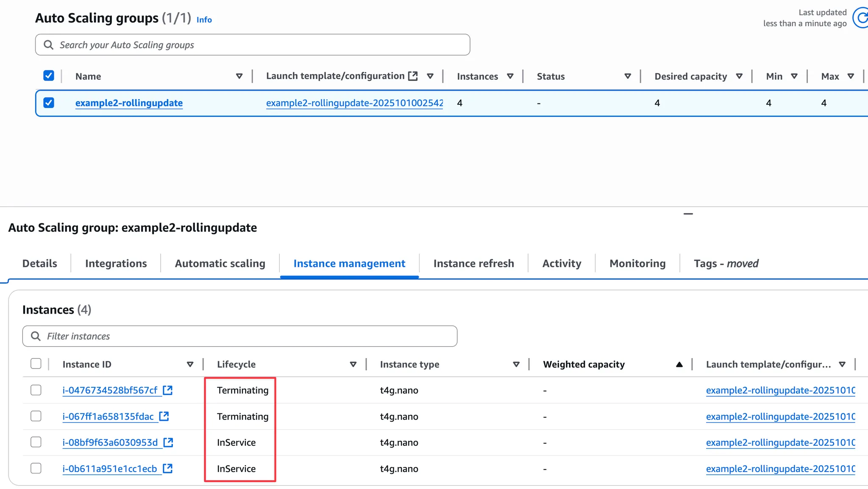Click the split panel resize handle

click(x=688, y=214)
